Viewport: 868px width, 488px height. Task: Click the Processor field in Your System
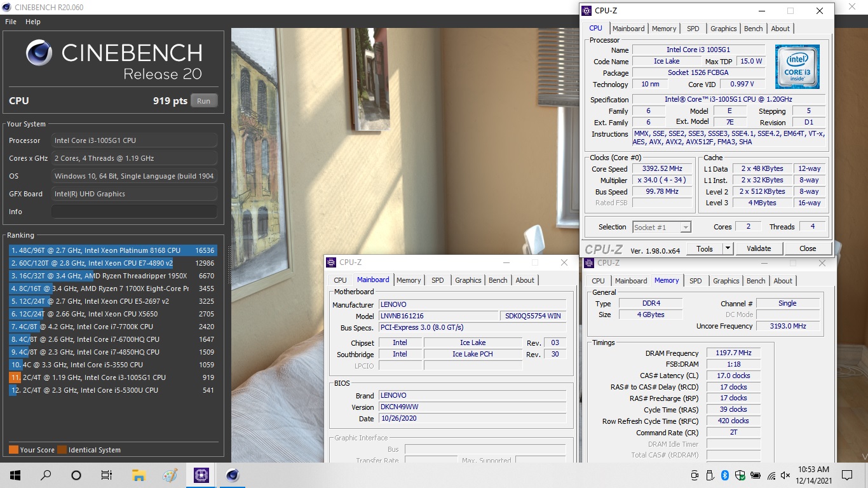click(x=134, y=140)
